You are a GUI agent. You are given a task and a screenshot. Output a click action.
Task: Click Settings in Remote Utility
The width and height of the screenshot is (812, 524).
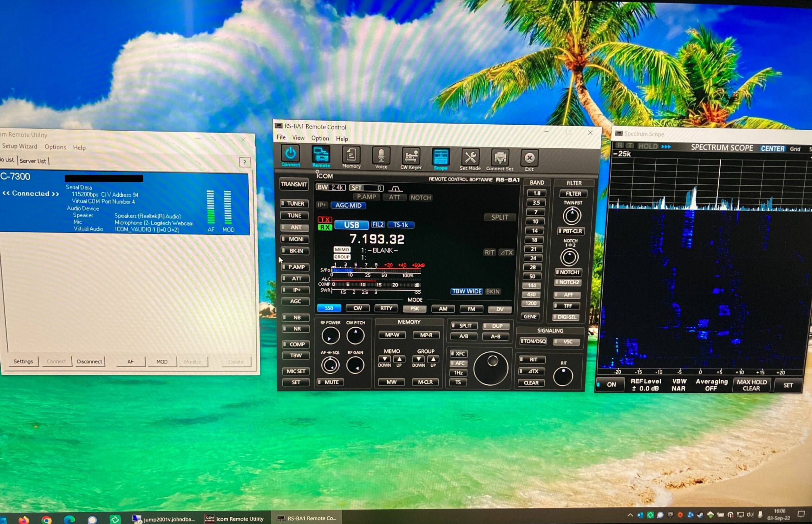pos(23,361)
